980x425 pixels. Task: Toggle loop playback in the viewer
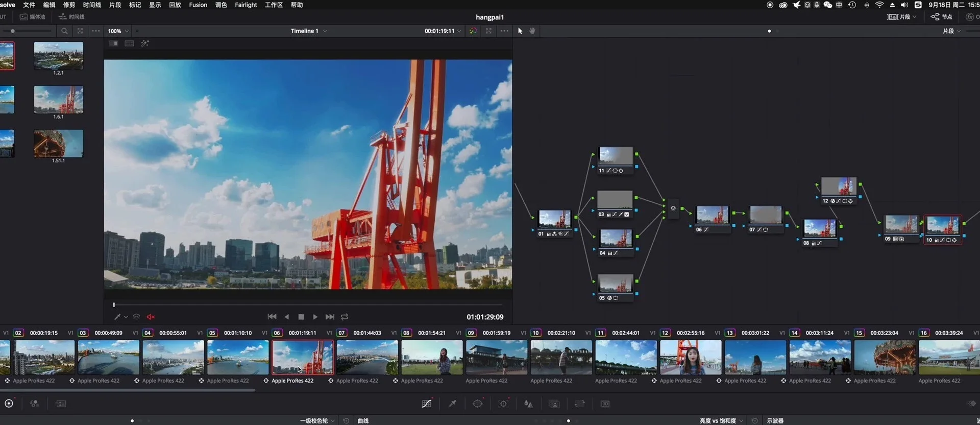[345, 317]
